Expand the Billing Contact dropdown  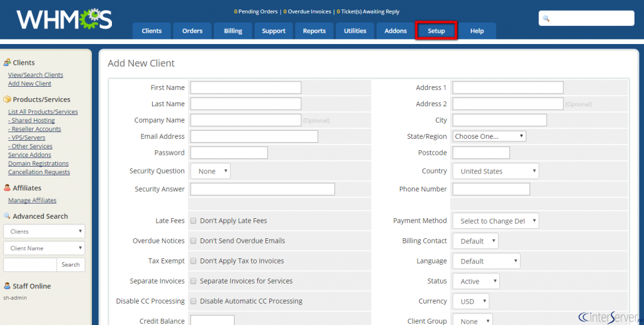(475, 241)
